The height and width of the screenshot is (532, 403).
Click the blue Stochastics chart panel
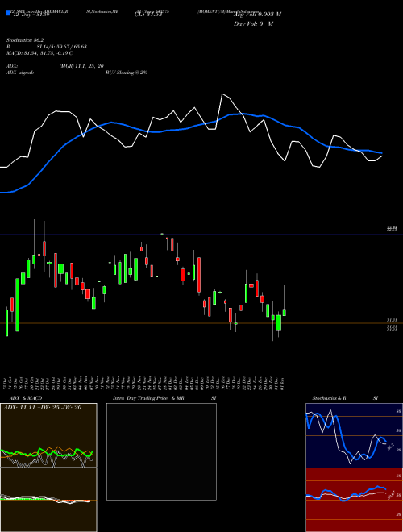coord(354,435)
